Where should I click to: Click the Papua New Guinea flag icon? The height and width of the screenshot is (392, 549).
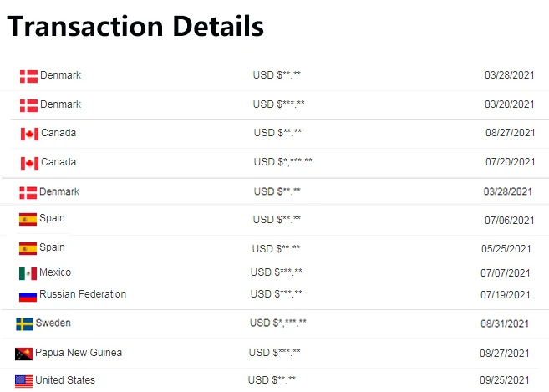tap(23, 354)
